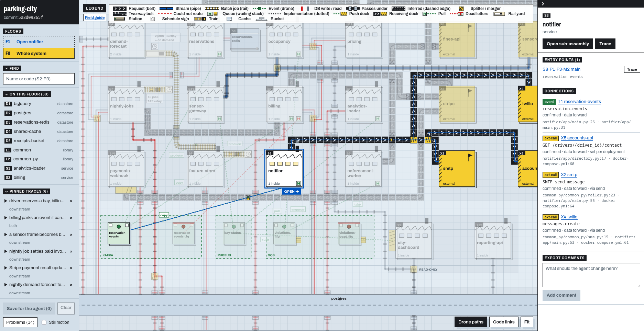The image size is (644, 331).
Task: Collapse the right details panel chevron
Action: pos(543,4)
